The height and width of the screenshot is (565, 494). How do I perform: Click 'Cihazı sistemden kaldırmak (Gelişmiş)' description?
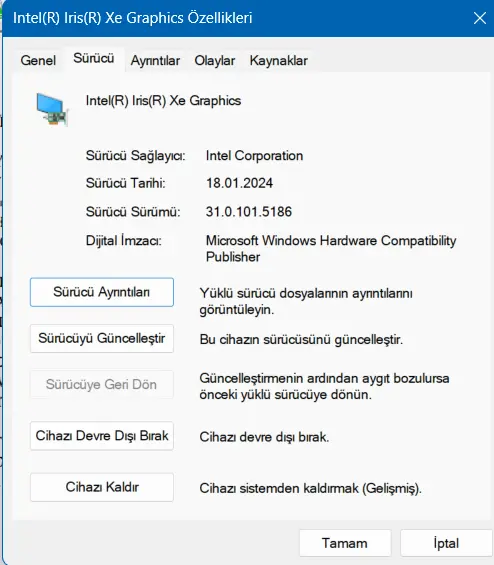coord(311,488)
